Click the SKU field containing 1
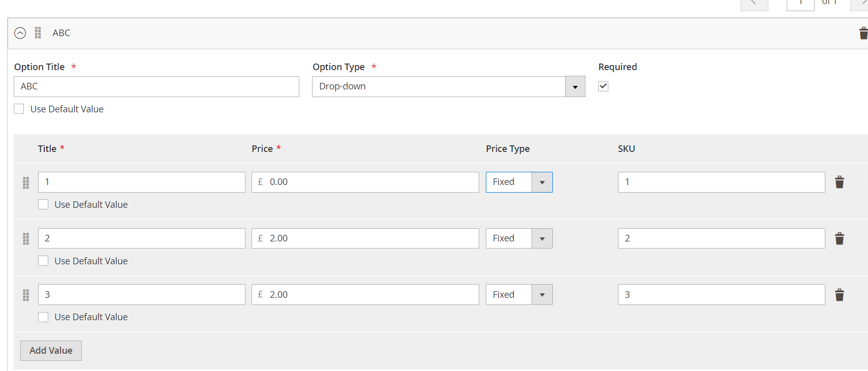 click(722, 182)
